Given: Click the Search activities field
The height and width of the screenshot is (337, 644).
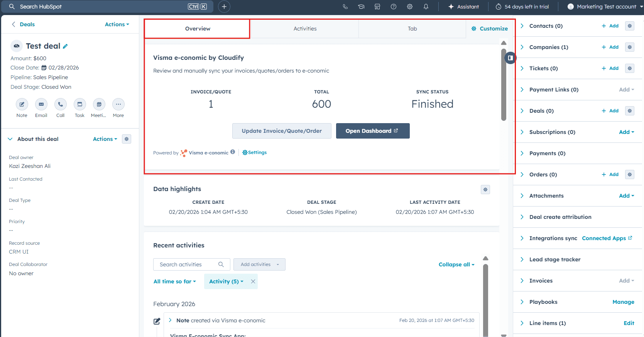Looking at the screenshot, I should pos(192,264).
